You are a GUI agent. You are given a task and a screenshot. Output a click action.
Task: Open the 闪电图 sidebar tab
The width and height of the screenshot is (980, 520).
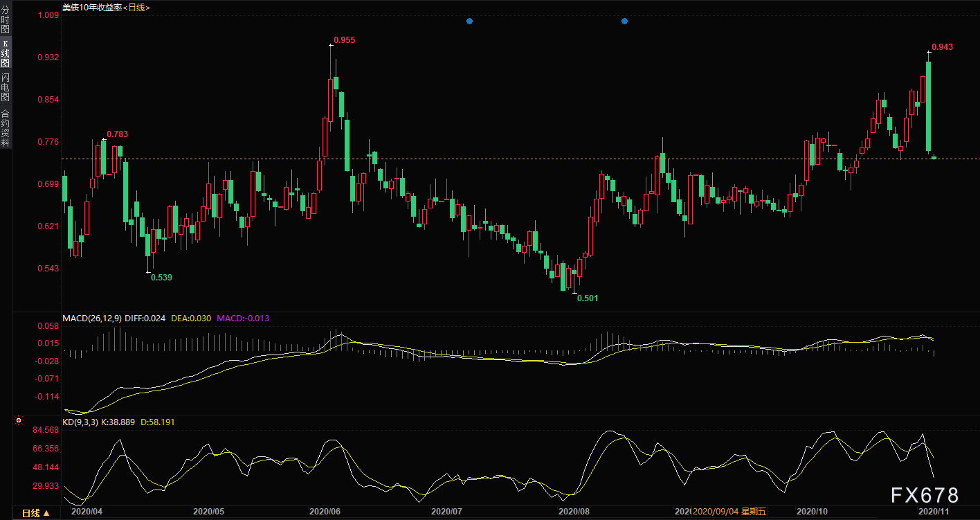pos(6,87)
